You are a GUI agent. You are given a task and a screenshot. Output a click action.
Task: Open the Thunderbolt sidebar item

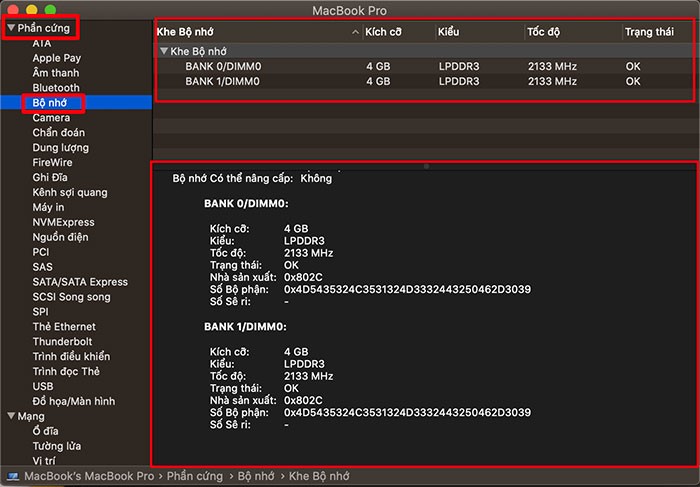coord(64,342)
